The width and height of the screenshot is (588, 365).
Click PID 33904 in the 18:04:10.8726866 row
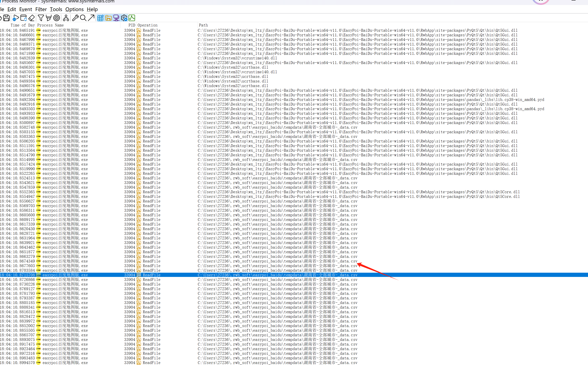click(130, 280)
